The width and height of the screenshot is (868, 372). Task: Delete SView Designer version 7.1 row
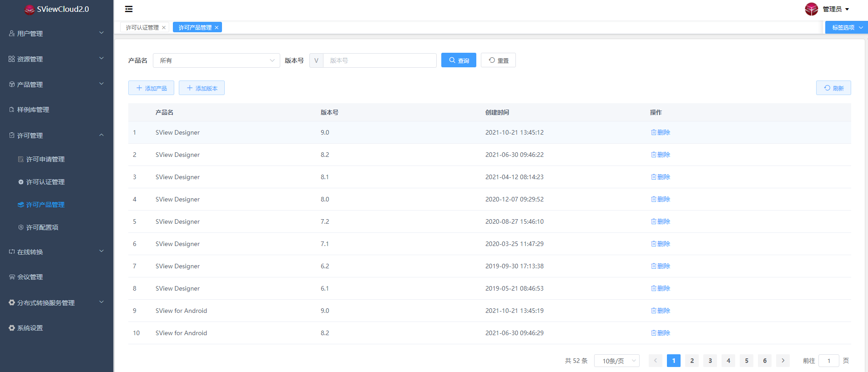661,244
